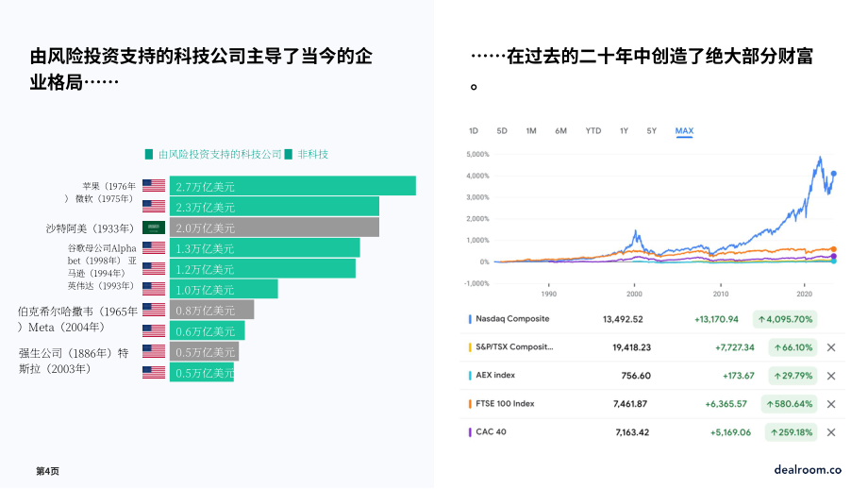Click the gray 0.8万亿美元 bar
This screenshot has width=868, height=489.
[212, 310]
